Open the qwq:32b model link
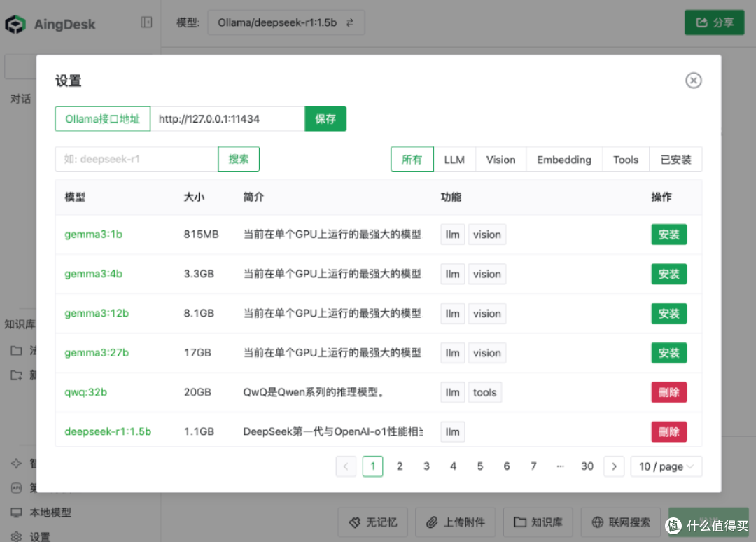 86,392
